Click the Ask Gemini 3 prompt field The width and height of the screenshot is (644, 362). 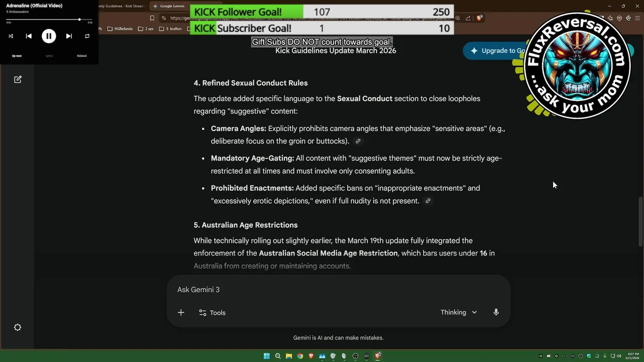(338, 290)
